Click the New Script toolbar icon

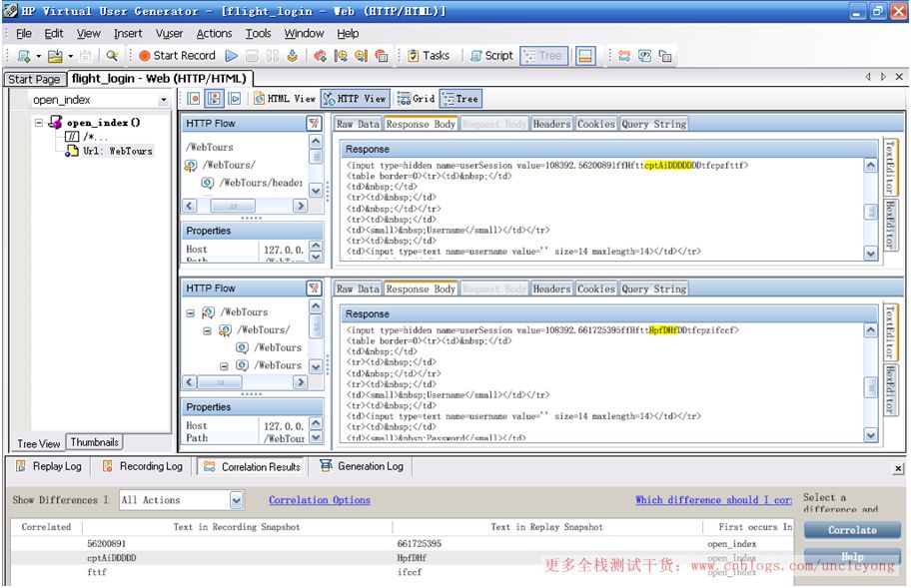(24, 56)
